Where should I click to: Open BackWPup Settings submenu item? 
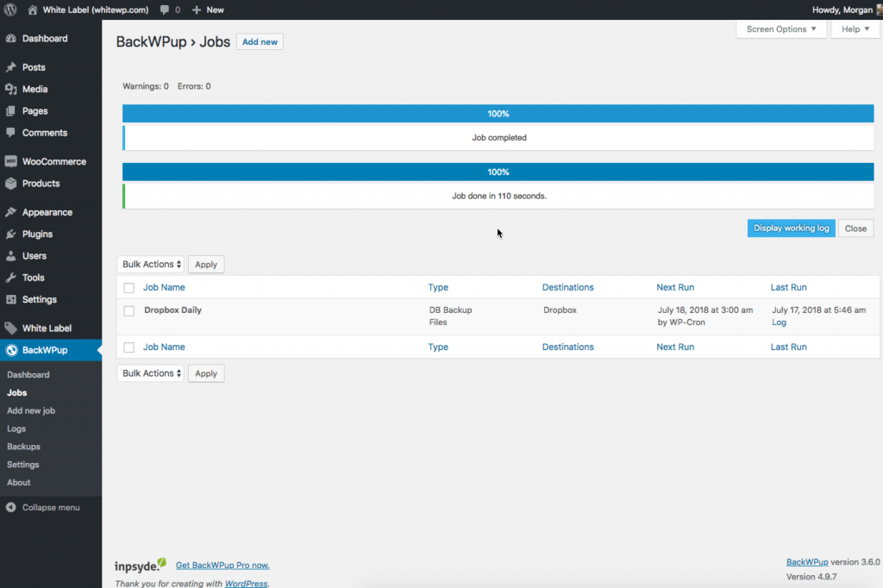point(23,465)
